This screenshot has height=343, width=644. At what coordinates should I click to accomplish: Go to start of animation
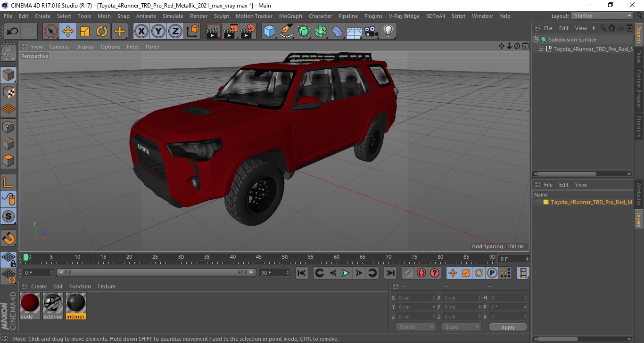[302, 273]
